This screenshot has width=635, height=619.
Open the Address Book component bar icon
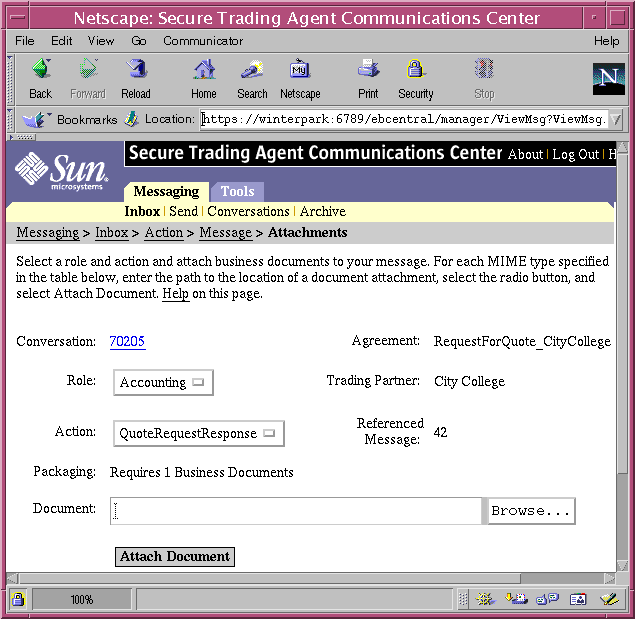pyautogui.click(x=578, y=599)
